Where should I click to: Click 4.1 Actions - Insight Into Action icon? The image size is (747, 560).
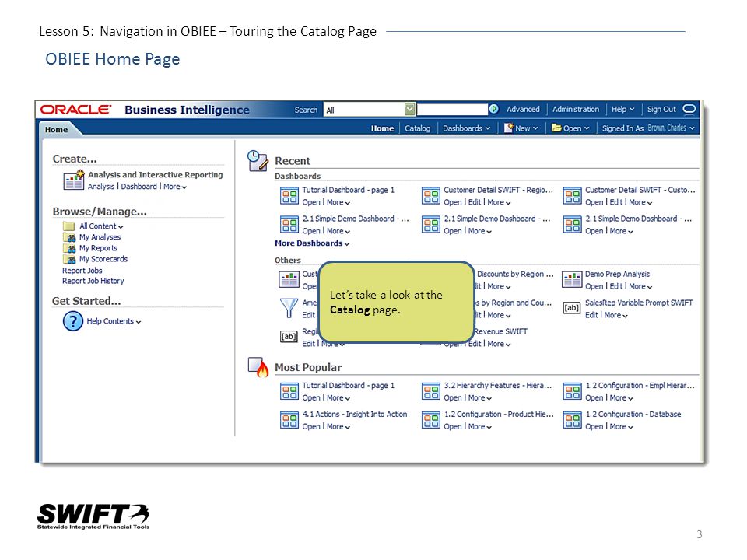coord(289,420)
